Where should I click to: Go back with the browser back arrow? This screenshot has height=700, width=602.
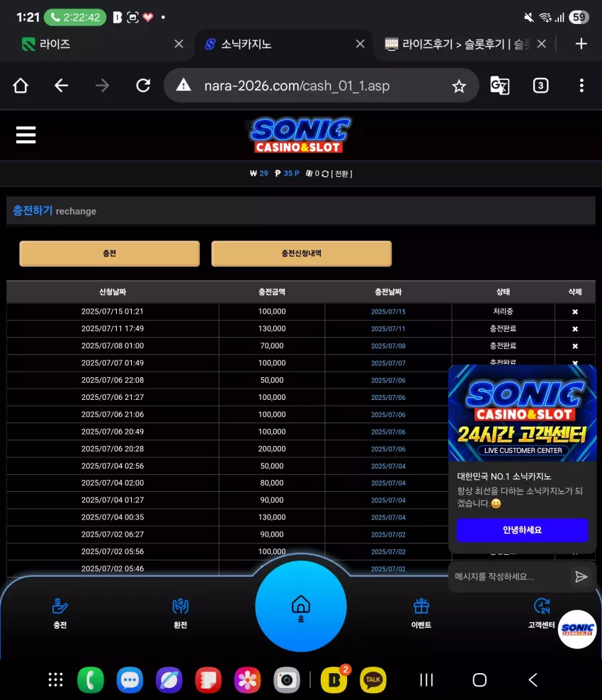(x=61, y=85)
